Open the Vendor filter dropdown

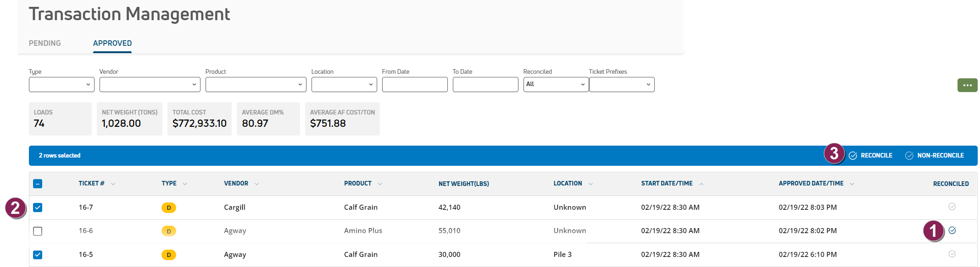tap(150, 84)
